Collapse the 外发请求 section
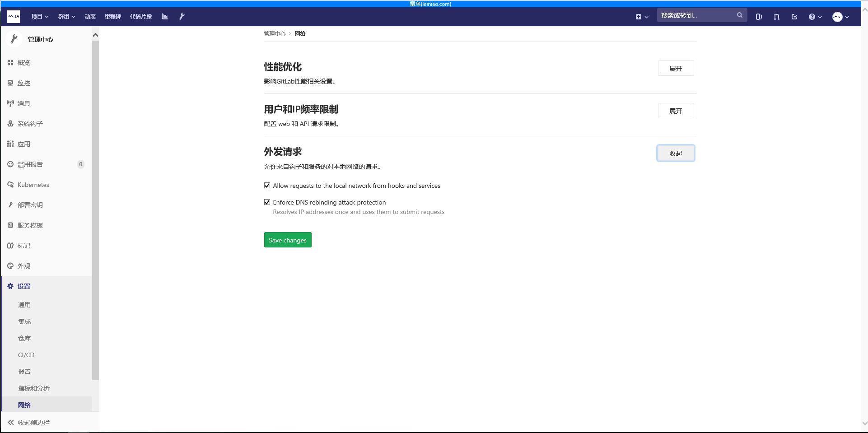This screenshot has width=868, height=433. [675, 153]
